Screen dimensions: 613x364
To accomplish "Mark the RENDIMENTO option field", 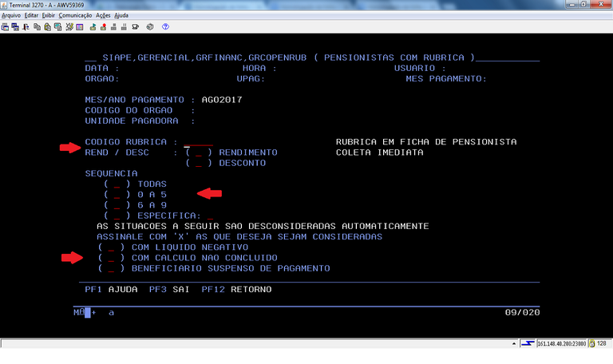I will click(199, 152).
